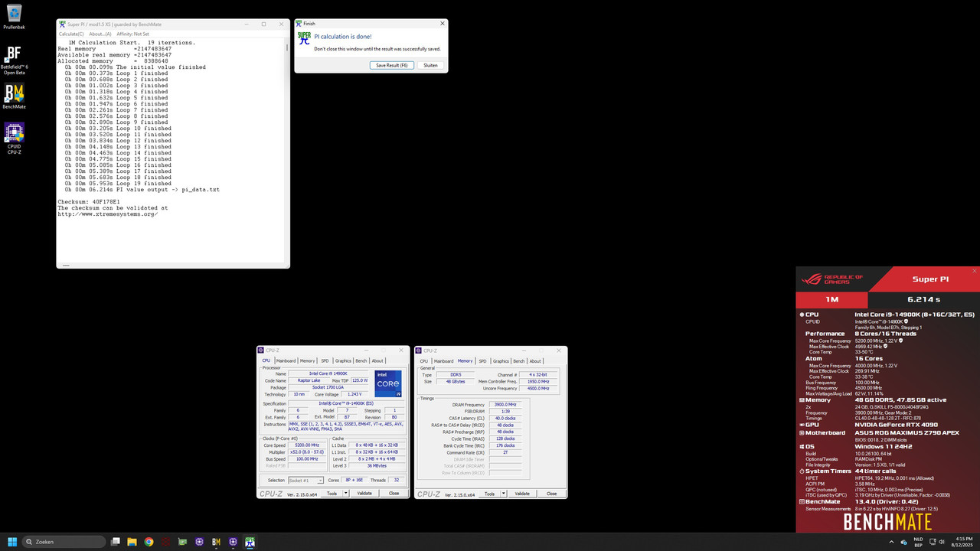Image resolution: width=980 pixels, height=551 pixels.
Task: Switch to Graphics tab in CPU-Z processor window
Action: (x=343, y=360)
